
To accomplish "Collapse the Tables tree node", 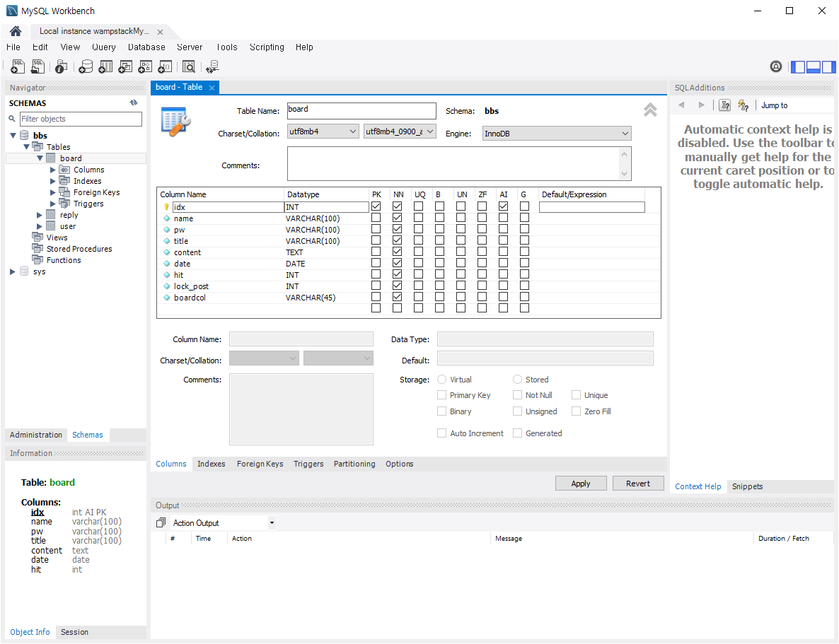I will (x=26, y=146).
